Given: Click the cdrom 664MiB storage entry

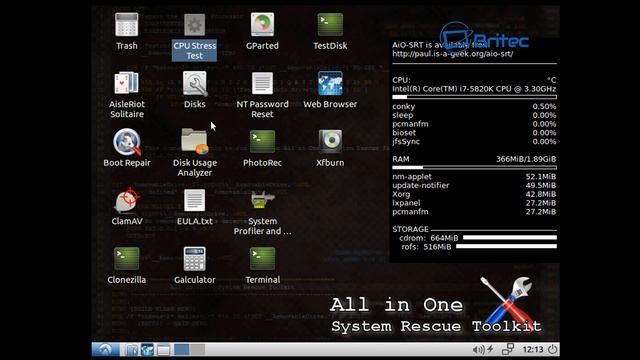Looking at the screenshot, I should (x=478, y=238).
